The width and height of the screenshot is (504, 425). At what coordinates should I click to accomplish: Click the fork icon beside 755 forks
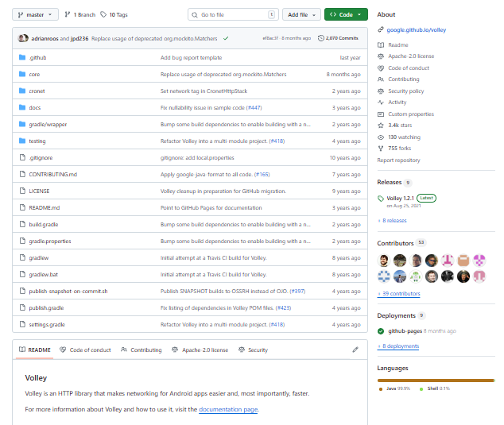(x=381, y=148)
